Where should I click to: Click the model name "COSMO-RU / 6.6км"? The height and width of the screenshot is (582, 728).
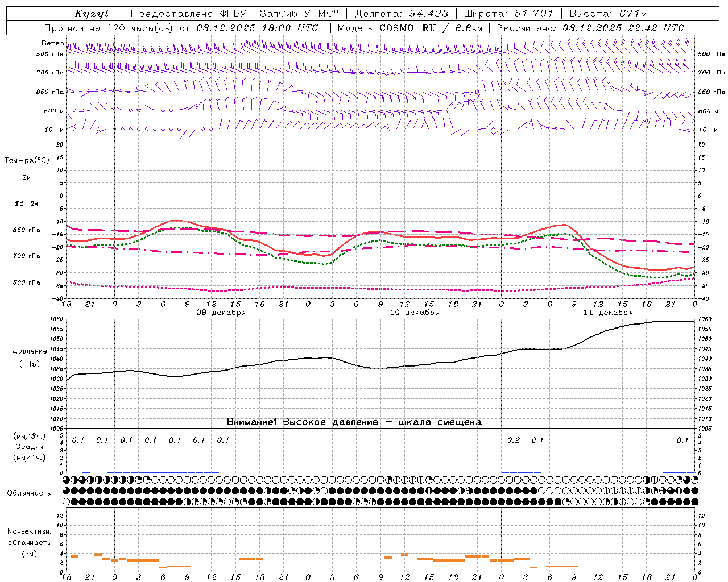[x=431, y=28]
